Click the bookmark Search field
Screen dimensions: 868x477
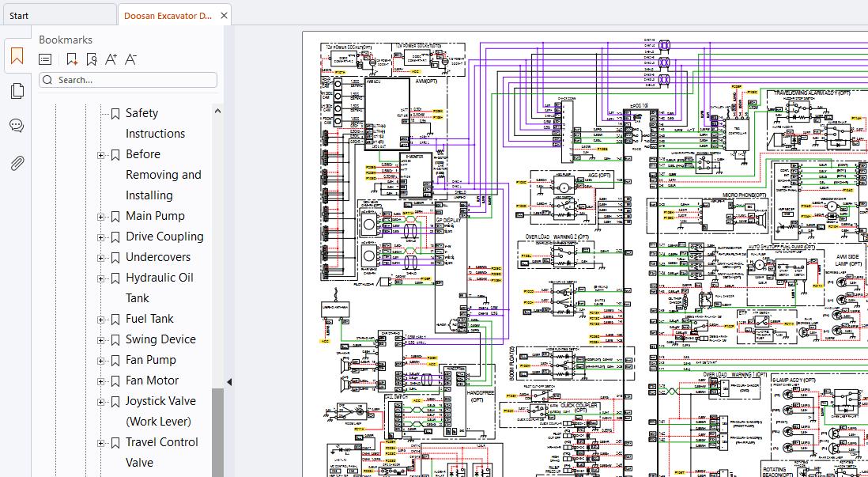128,80
